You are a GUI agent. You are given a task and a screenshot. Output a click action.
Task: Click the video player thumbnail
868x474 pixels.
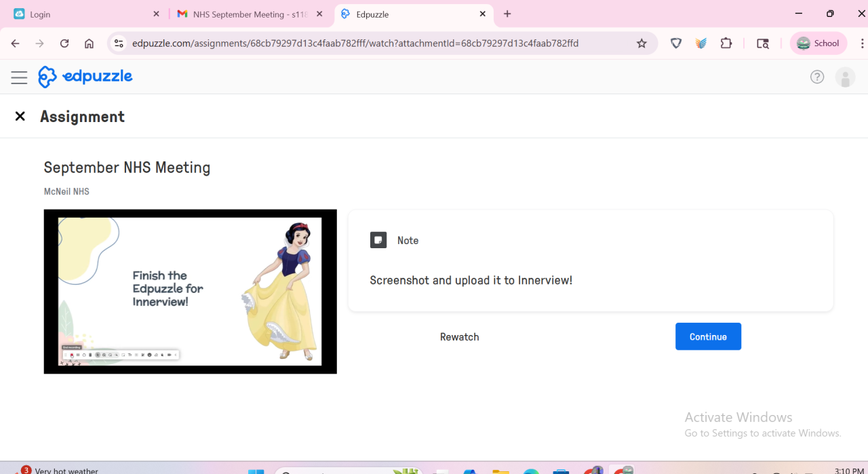[x=190, y=292]
